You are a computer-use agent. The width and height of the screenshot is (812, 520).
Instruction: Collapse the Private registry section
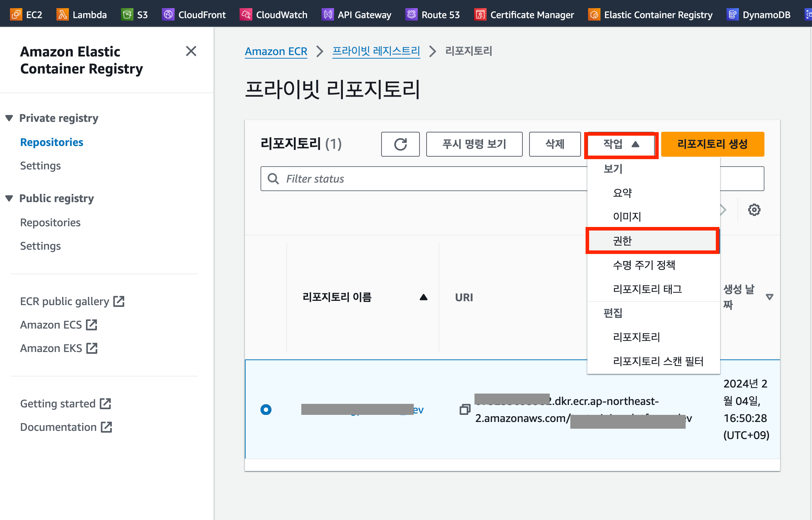(x=9, y=118)
